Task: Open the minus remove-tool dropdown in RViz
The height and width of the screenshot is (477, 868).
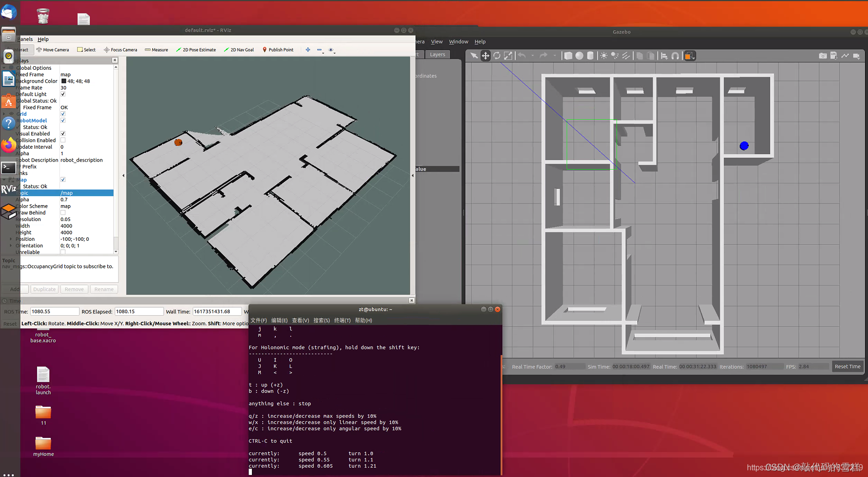Action: (320, 50)
